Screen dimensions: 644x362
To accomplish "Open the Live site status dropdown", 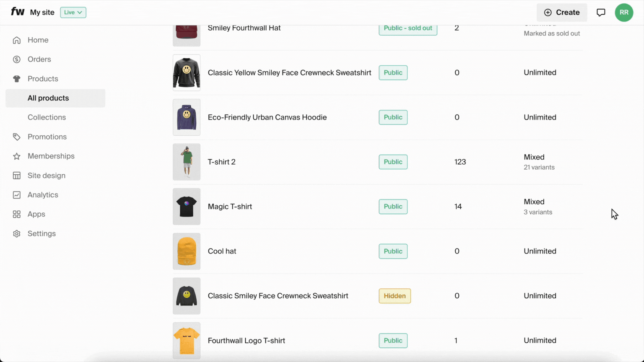I will (73, 12).
